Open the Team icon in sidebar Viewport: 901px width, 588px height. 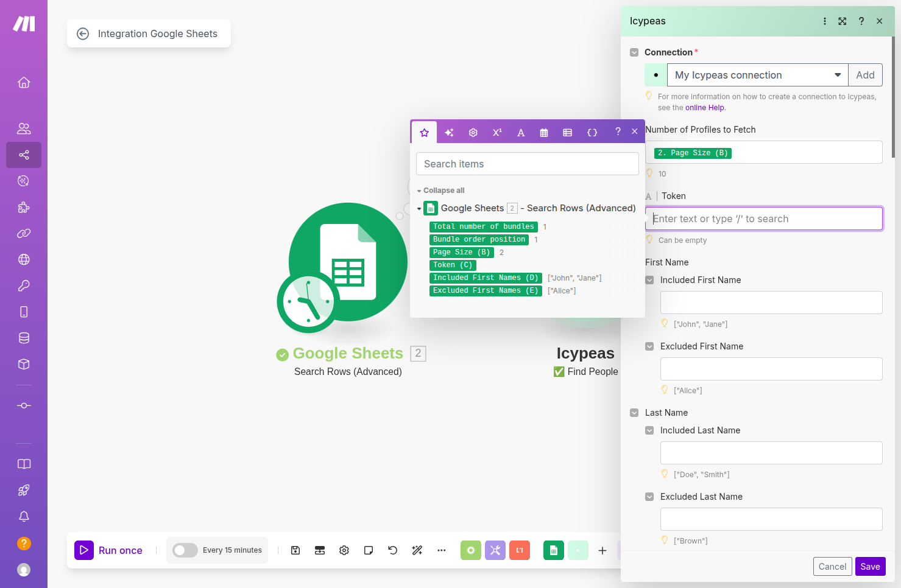[24, 128]
